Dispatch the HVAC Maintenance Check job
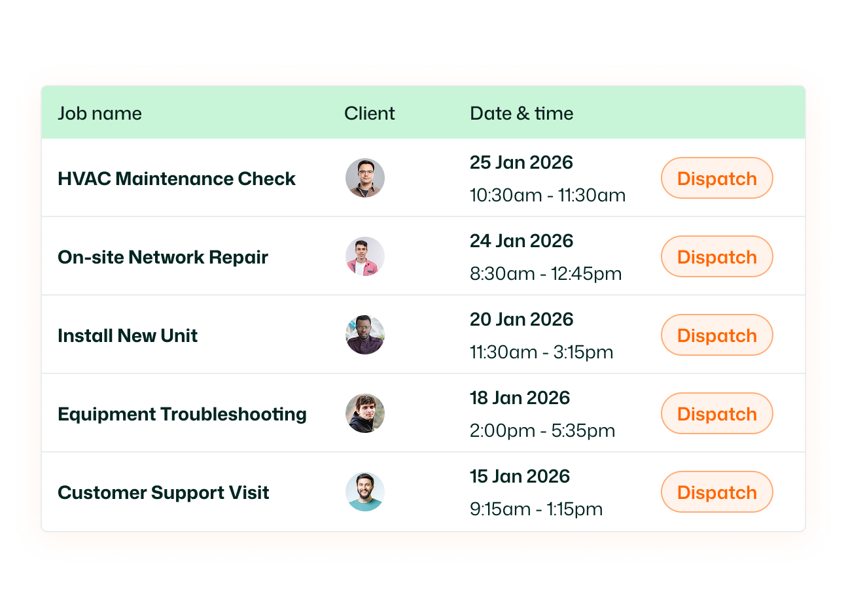This screenshot has width=848, height=616. click(x=716, y=178)
